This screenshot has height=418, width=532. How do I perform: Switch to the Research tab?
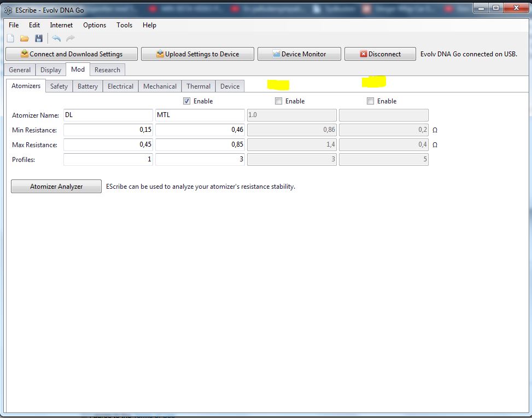(x=107, y=70)
